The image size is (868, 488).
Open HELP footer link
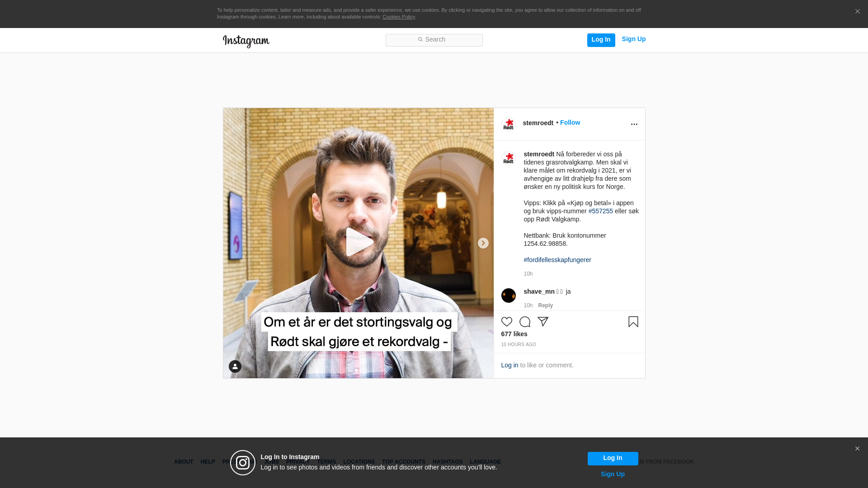click(208, 462)
